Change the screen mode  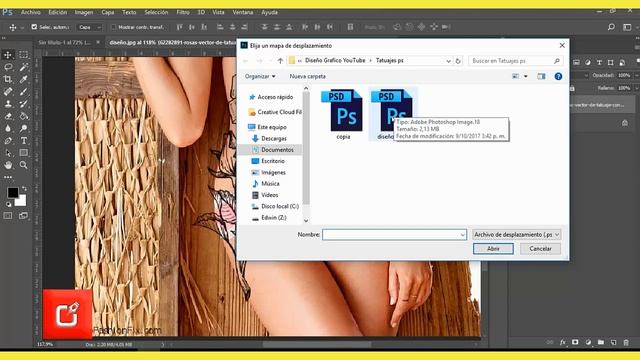point(24,216)
